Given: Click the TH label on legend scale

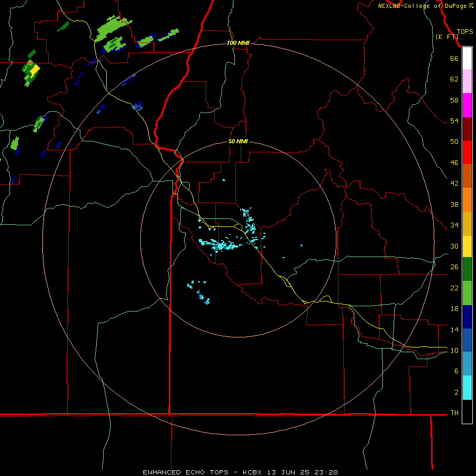Looking at the screenshot, I should [x=454, y=413].
